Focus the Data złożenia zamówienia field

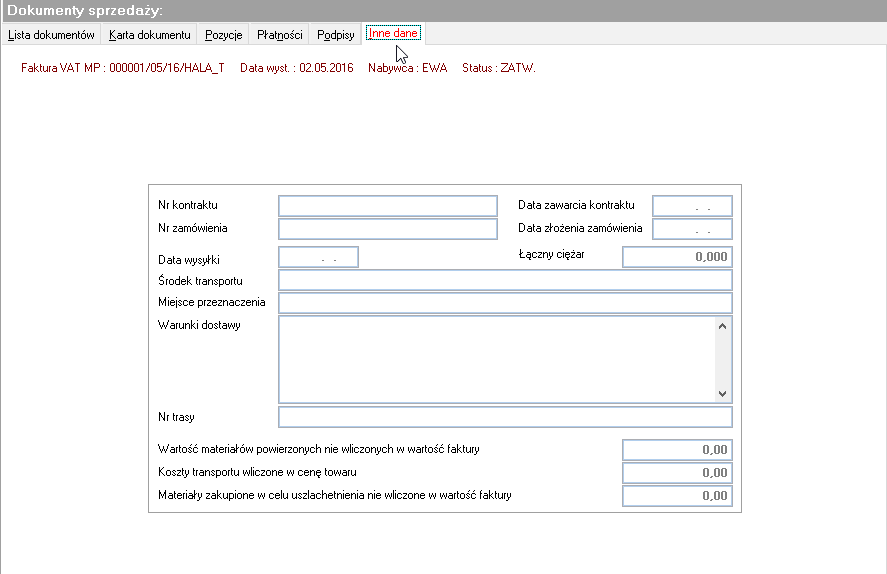pyautogui.click(x=692, y=229)
